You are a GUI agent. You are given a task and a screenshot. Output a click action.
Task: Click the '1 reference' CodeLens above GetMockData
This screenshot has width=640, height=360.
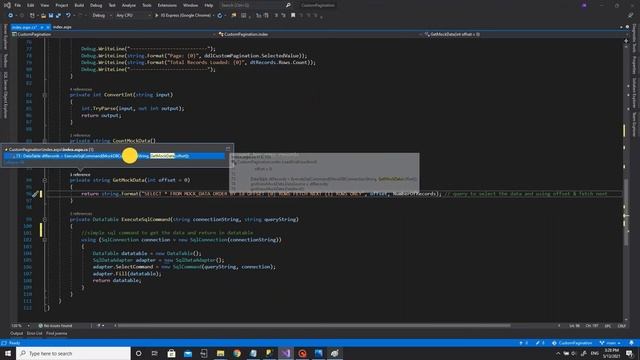pos(80,174)
